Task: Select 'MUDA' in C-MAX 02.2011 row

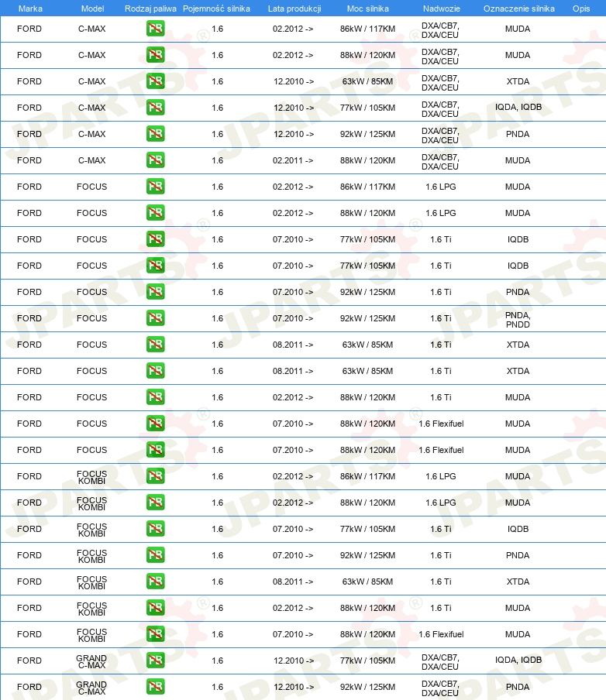Action: pyautogui.click(x=518, y=160)
